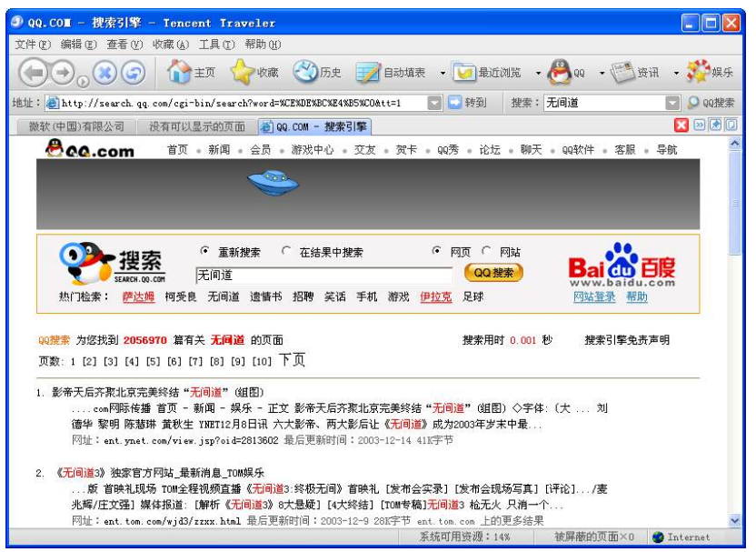Click the 下页 next page link
Viewport: 756px width, 552px height.
point(292,360)
